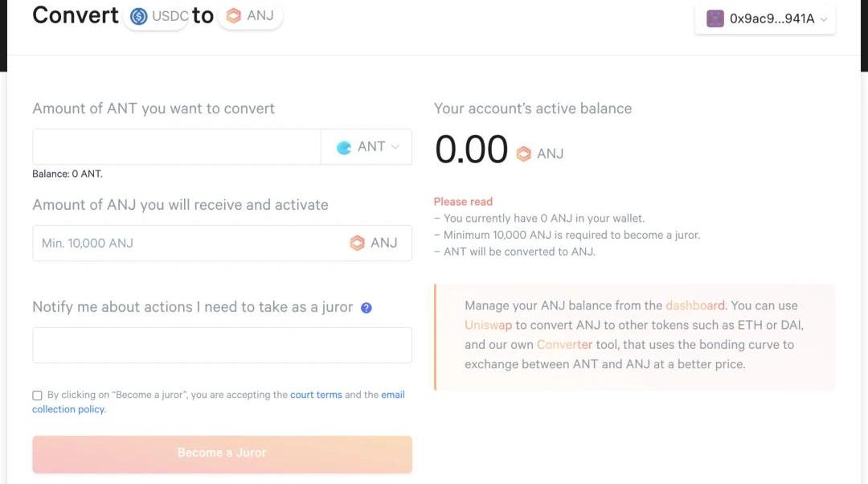Click the chevron next to wallet address

coord(824,19)
